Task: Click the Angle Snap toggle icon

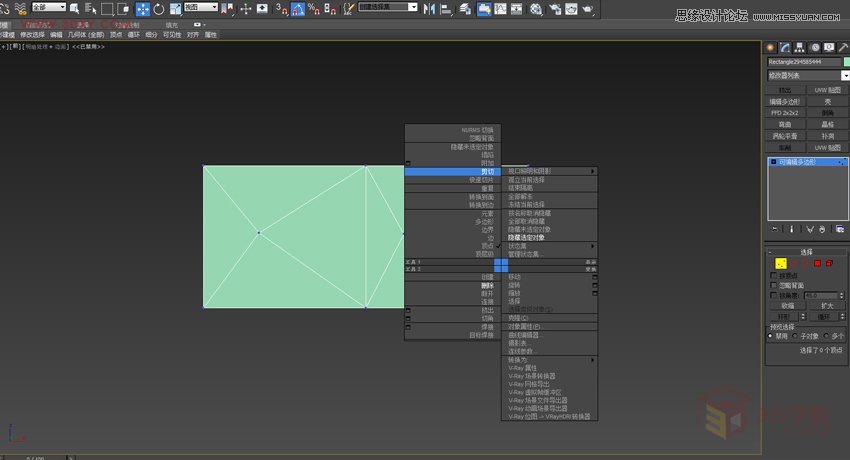Action: (x=298, y=9)
